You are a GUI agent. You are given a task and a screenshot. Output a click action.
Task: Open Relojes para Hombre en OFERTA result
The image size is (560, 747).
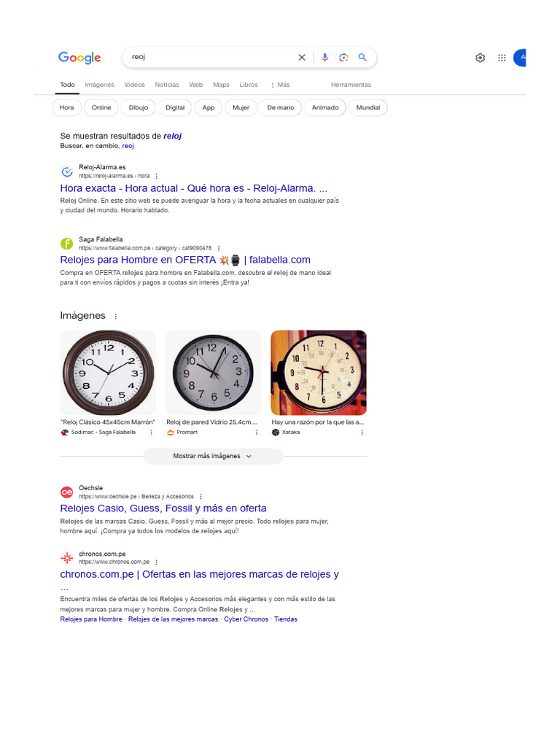coord(185,260)
